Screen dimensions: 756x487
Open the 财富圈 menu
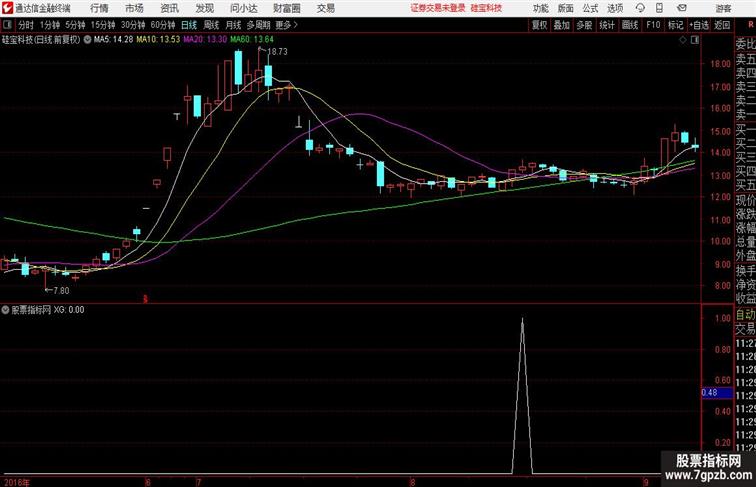tap(286, 8)
